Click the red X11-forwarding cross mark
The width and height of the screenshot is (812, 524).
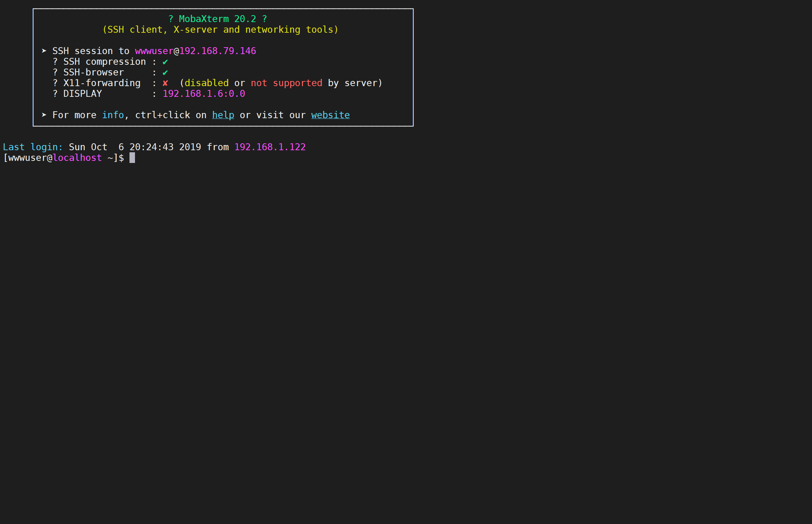click(x=165, y=83)
